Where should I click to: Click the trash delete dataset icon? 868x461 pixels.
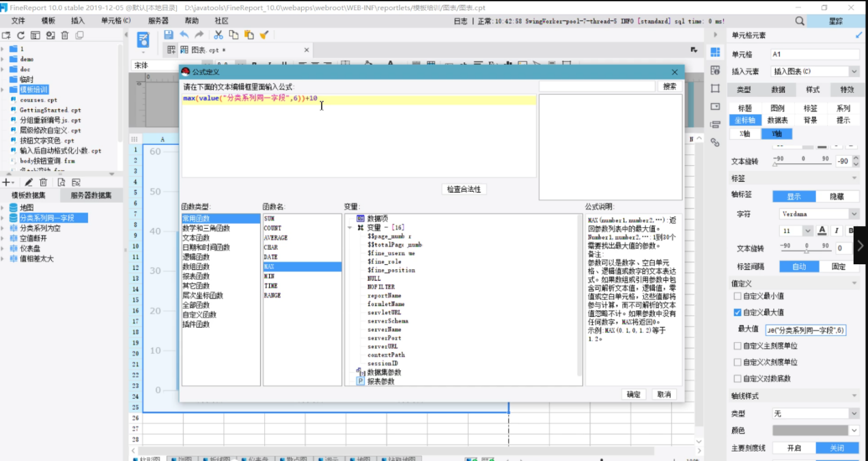pos(44,182)
